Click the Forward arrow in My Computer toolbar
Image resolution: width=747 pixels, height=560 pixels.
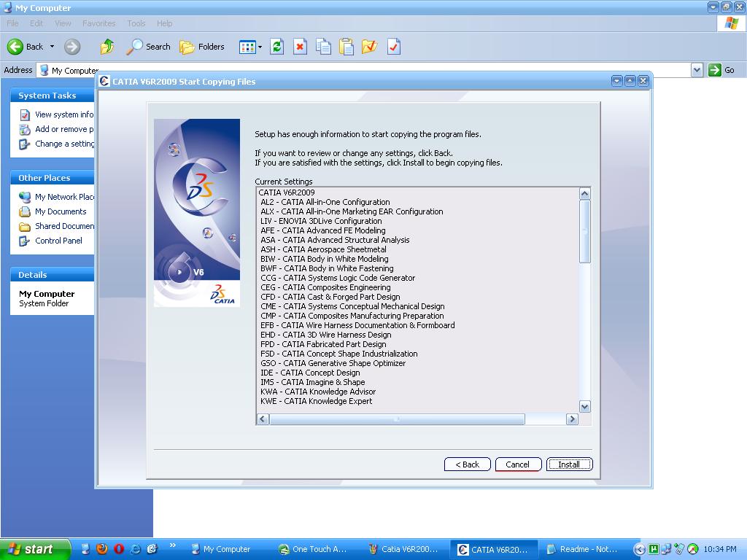click(x=72, y=47)
